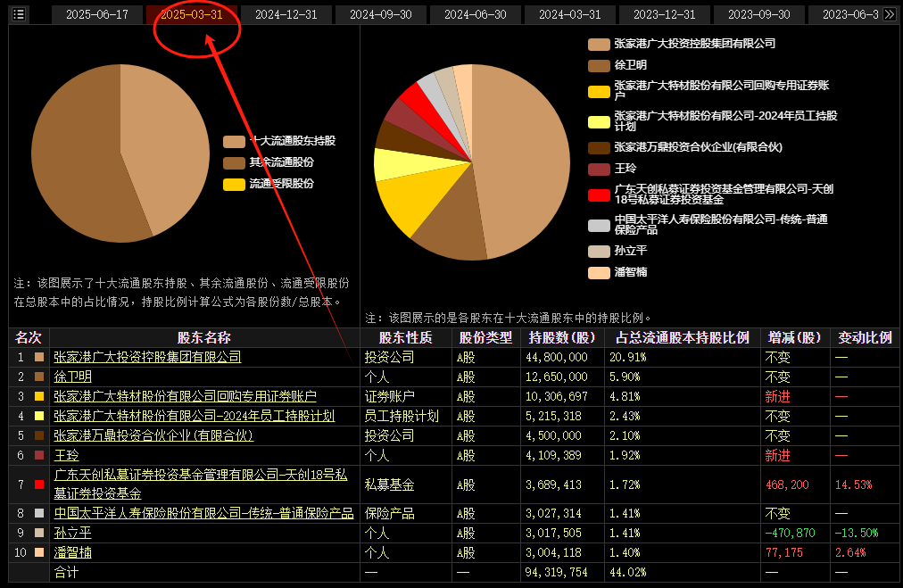The image size is (903, 588).
Task: Switch to the 2025-06-17 date tab
Action: pos(97,14)
